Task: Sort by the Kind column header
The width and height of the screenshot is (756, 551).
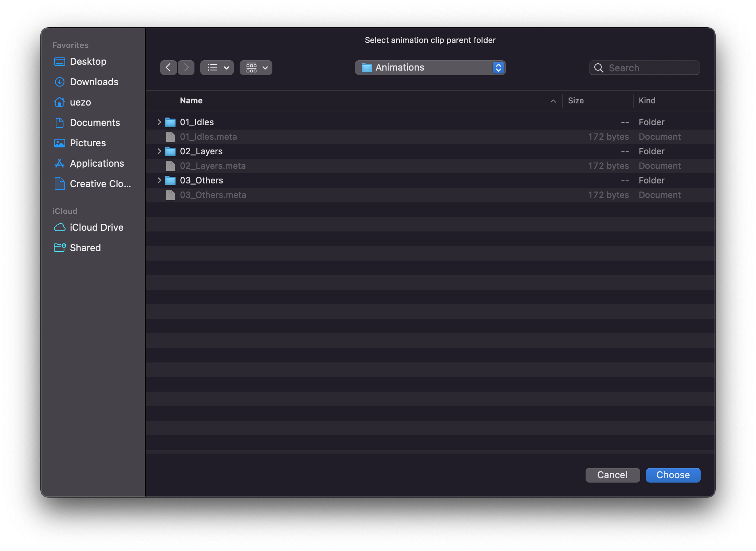Action: tap(647, 101)
